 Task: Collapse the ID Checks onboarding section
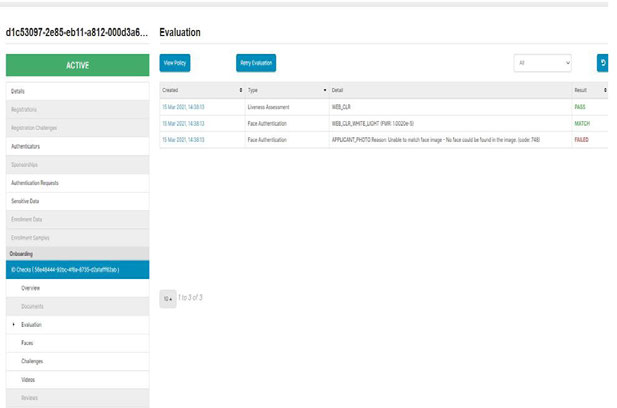pos(75,270)
